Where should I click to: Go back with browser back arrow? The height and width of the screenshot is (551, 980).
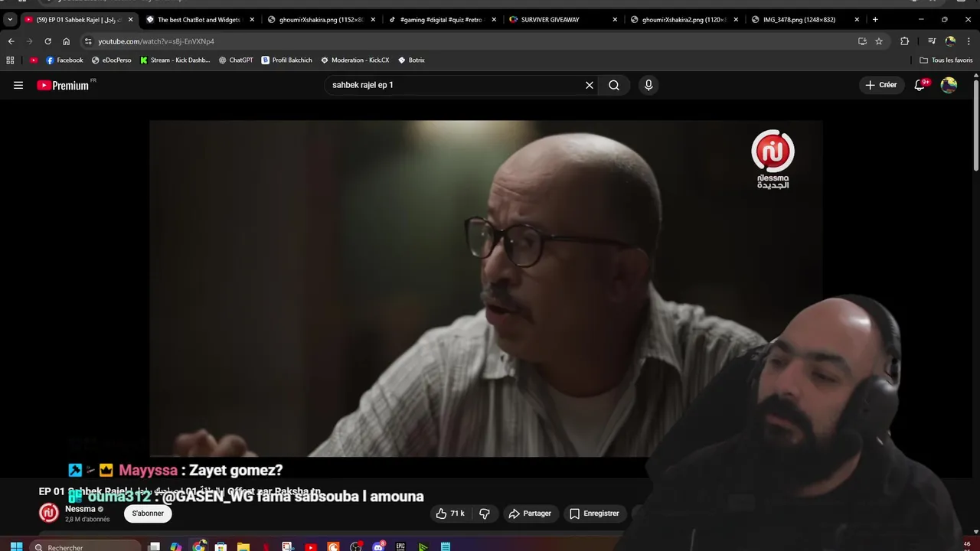pyautogui.click(x=11, y=41)
